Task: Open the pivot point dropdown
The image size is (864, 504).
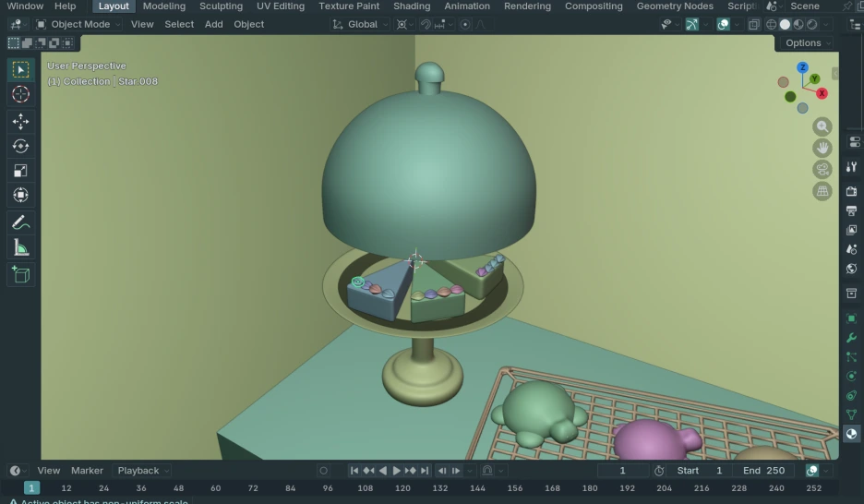Action: pyautogui.click(x=405, y=24)
